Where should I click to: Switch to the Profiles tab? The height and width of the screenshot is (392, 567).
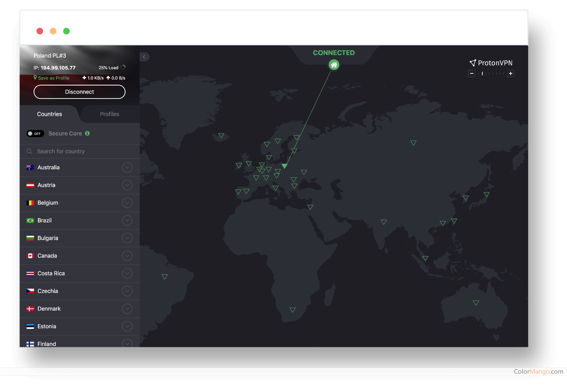(109, 114)
